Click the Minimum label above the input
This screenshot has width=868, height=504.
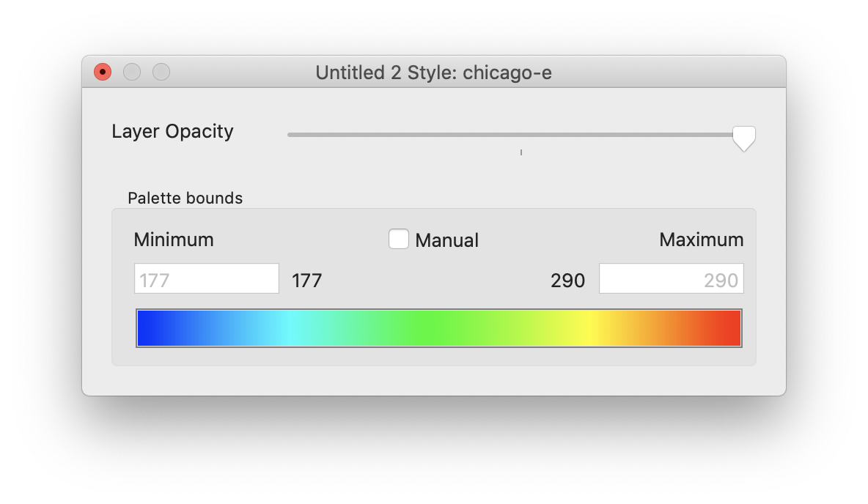tap(174, 240)
